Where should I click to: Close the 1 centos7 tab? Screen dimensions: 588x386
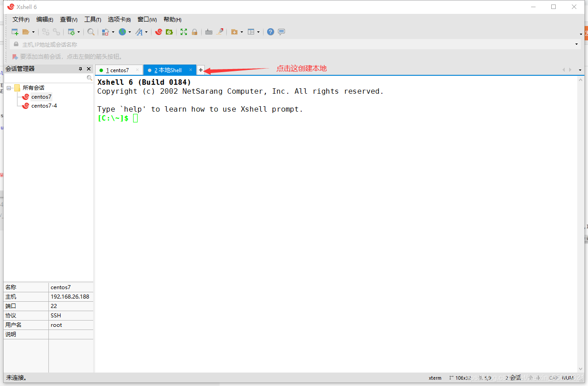(x=137, y=70)
